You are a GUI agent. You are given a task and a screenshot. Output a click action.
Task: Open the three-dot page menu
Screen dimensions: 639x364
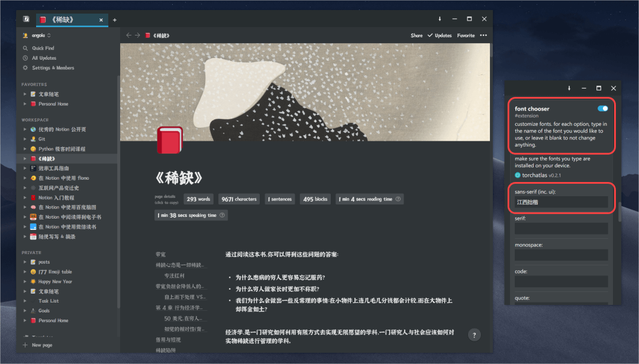click(483, 35)
